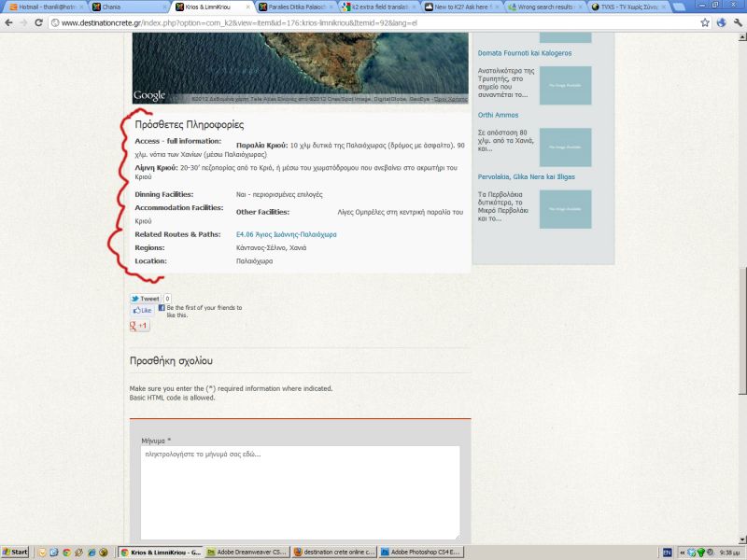Switch to the Hotmail tab
This screenshot has height=560, width=747.
click(x=44, y=7)
